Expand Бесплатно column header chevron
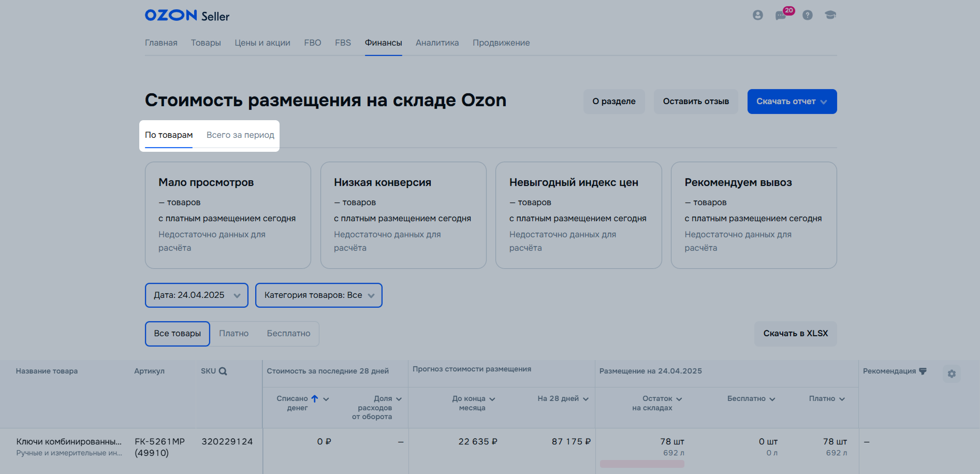The height and width of the screenshot is (474, 980). (772, 399)
